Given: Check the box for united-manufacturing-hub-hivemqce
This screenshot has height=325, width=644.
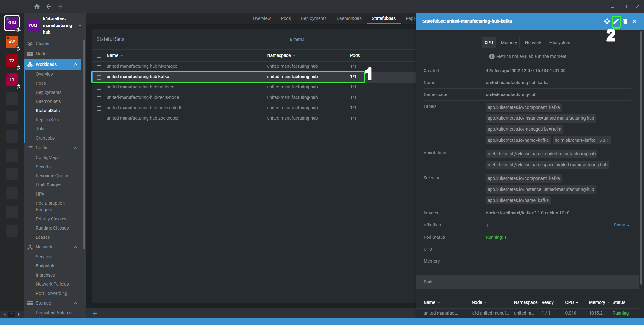Looking at the screenshot, I should coord(99,67).
